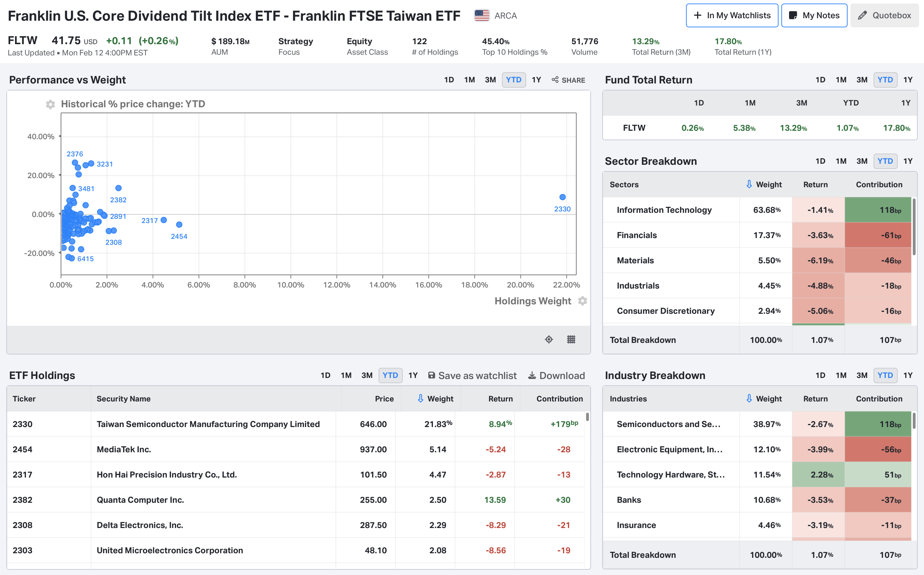Image resolution: width=924 pixels, height=575 pixels.
Task: Select 3M period in Industry Breakdown
Action: pyautogui.click(x=862, y=376)
